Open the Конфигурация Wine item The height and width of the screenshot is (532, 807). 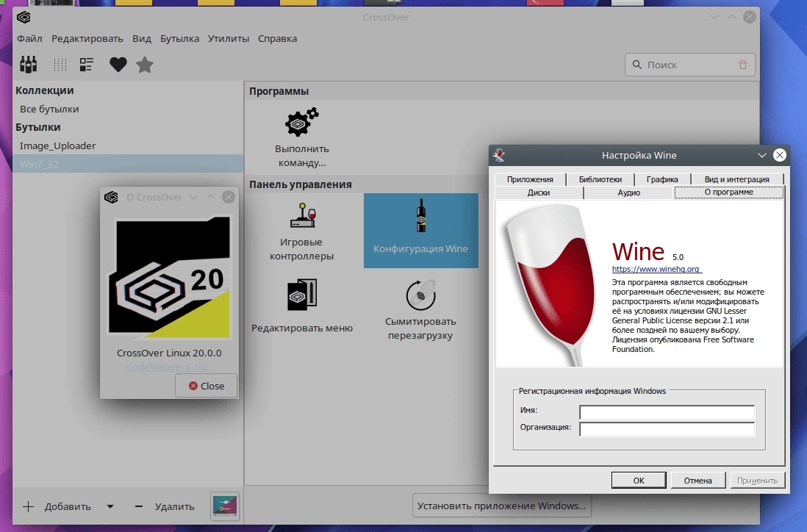tap(421, 231)
